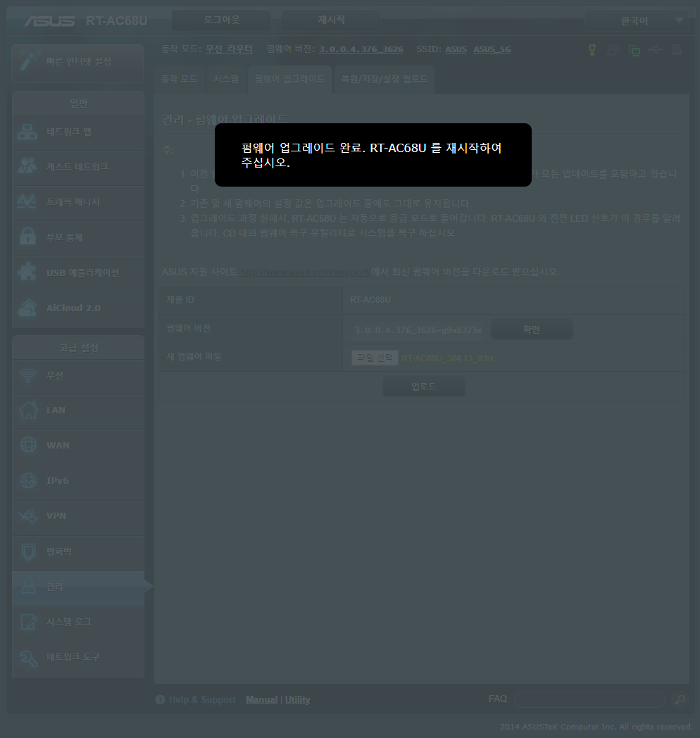This screenshot has height=738, width=700.
Task: Open VPN settings icon
Action: pos(28,516)
